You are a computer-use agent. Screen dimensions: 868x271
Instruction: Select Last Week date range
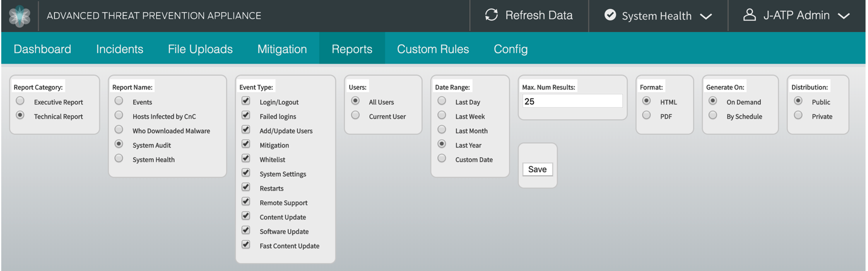point(442,116)
